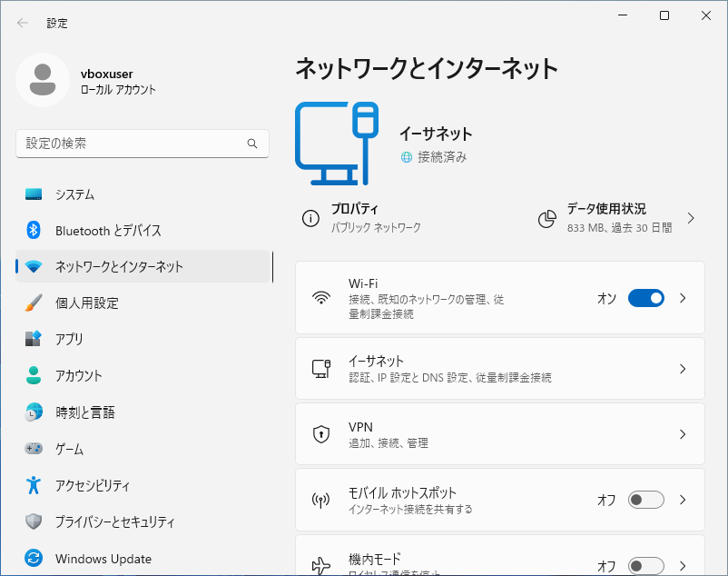Close the settings window

click(x=706, y=15)
